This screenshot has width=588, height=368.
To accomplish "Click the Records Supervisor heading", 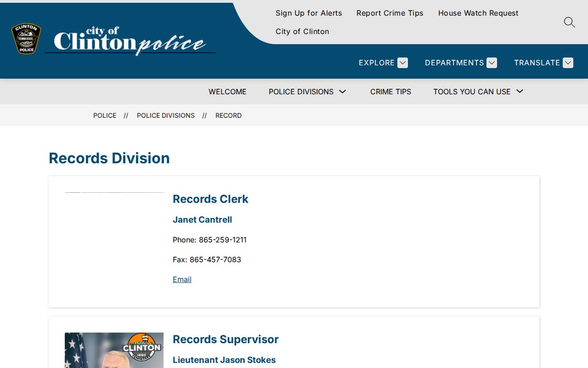I will (x=226, y=339).
